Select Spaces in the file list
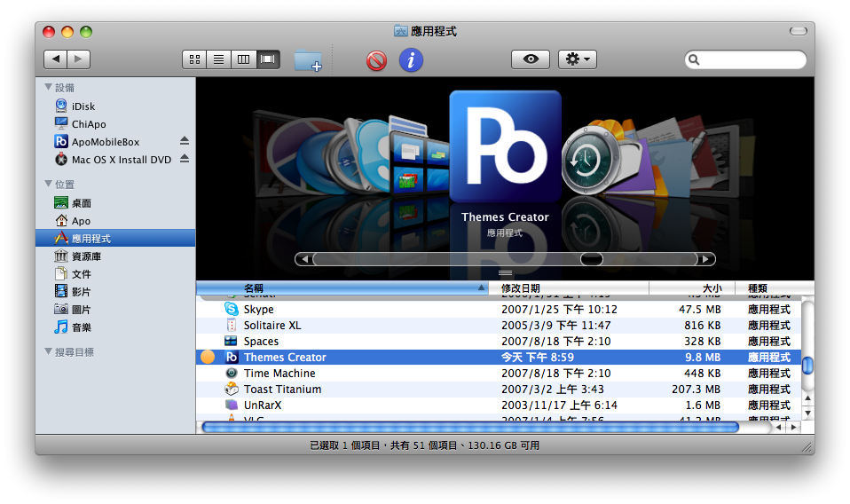This screenshot has width=850, height=504. [x=499, y=342]
